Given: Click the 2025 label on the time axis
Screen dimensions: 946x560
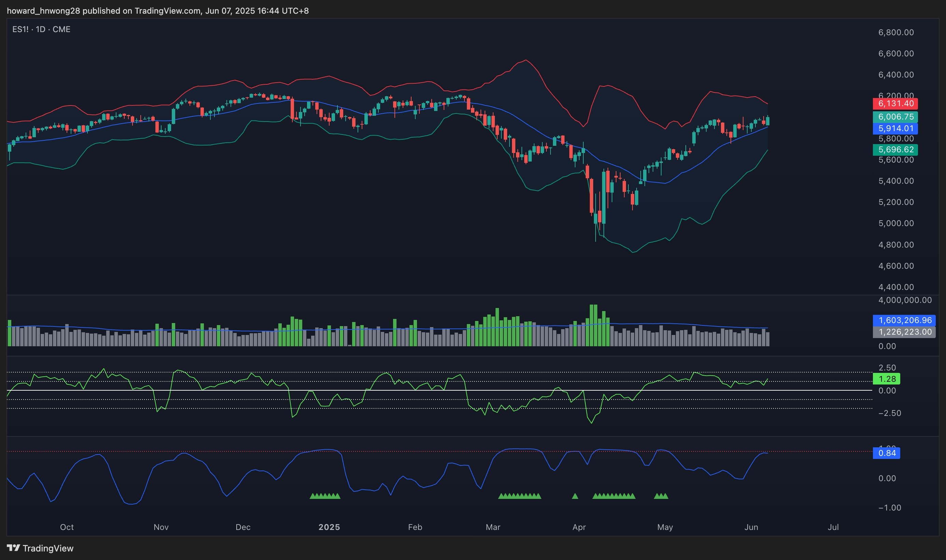Looking at the screenshot, I should click(x=329, y=527).
